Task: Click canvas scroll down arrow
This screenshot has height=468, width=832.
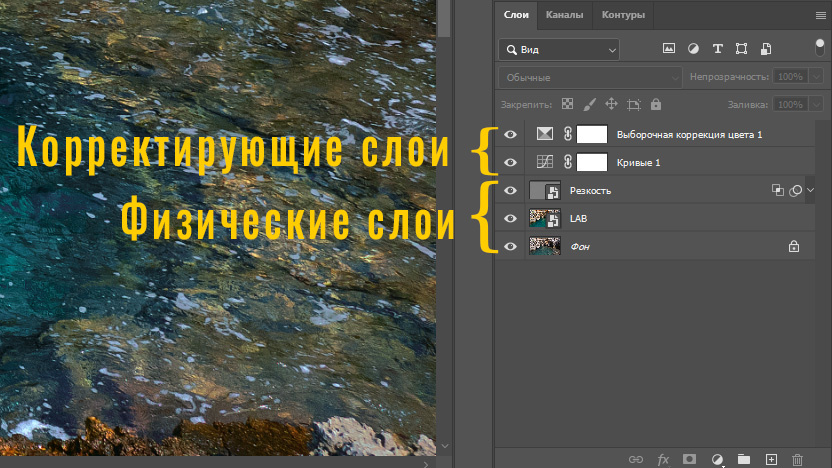Action: click(445, 446)
